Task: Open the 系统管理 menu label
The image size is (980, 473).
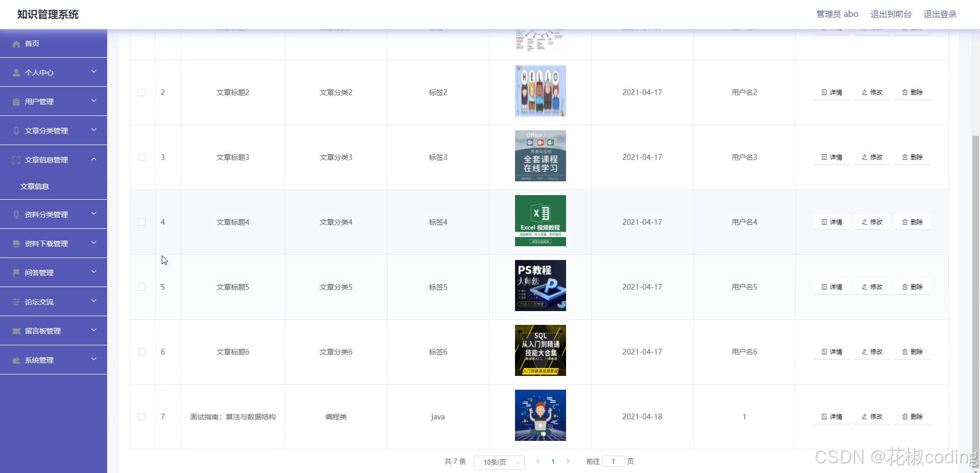Action: pyautogui.click(x=39, y=361)
